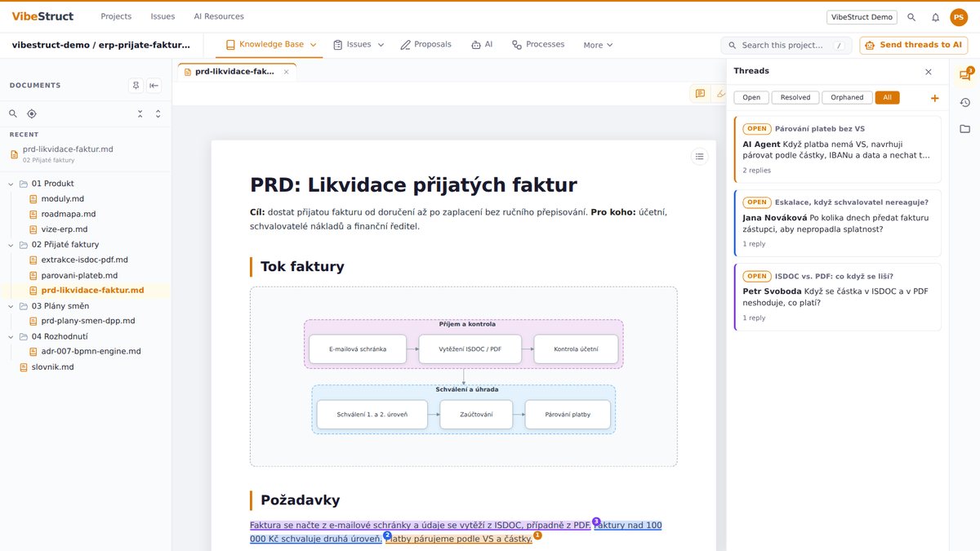Open the ISDOC vs. PDF thread
Screen dimensions: 980x551
838,296
